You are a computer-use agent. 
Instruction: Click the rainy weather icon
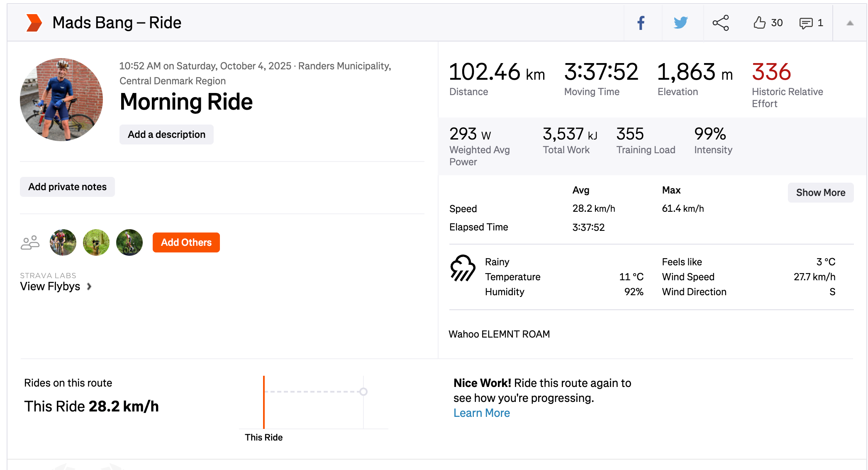tap(463, 268)
